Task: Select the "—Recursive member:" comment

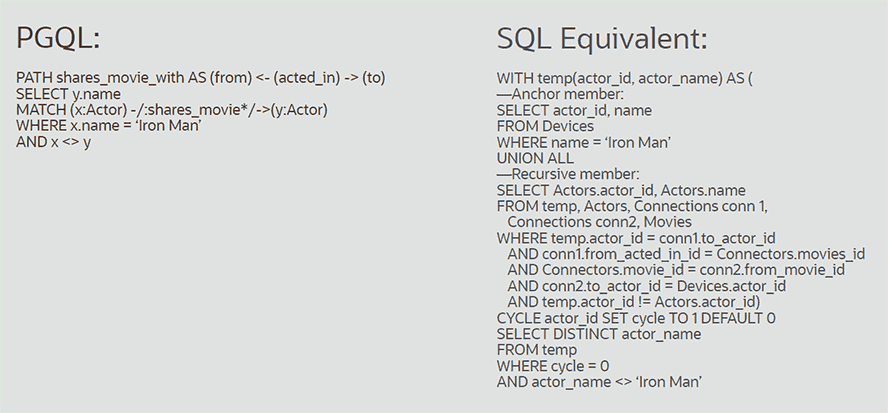Action: [567, 174]
